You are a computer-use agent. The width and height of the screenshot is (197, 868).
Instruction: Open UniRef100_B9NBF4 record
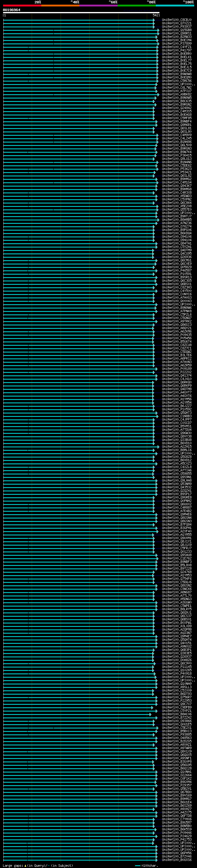[x=177, y=121]
